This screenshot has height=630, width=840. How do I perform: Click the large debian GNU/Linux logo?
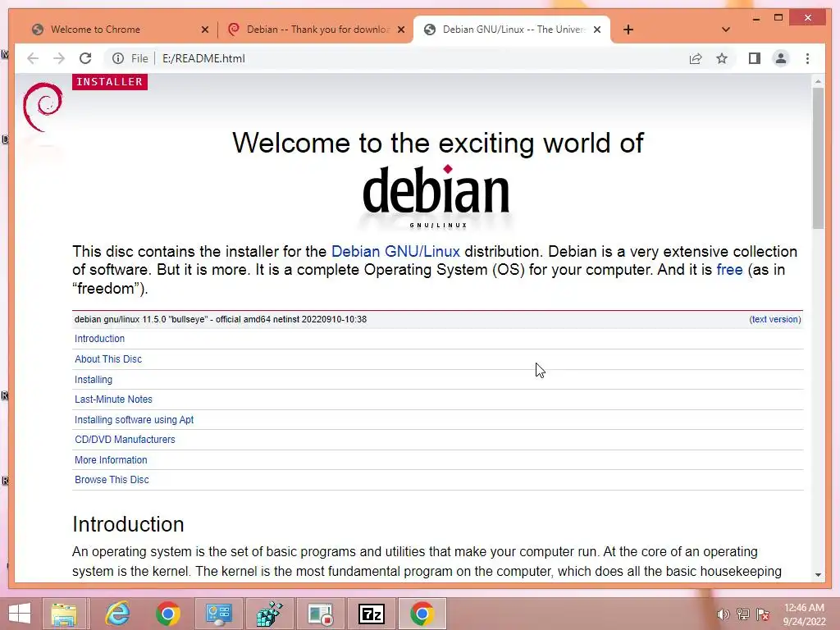pos(436,197)
